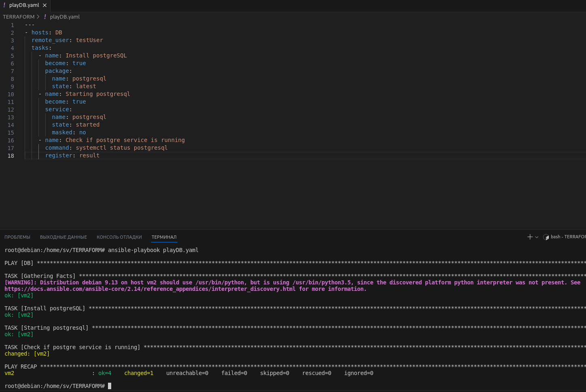Click line number 18 in the gutter
Image resolution: width=586 pixels, height=392 pixels.
coord(11,155)
